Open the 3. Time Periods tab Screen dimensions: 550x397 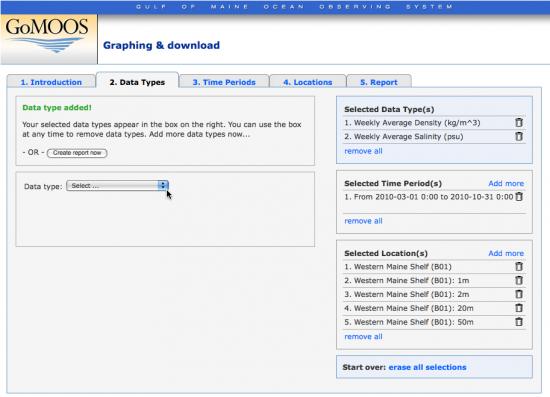click(x=224, y=82)
